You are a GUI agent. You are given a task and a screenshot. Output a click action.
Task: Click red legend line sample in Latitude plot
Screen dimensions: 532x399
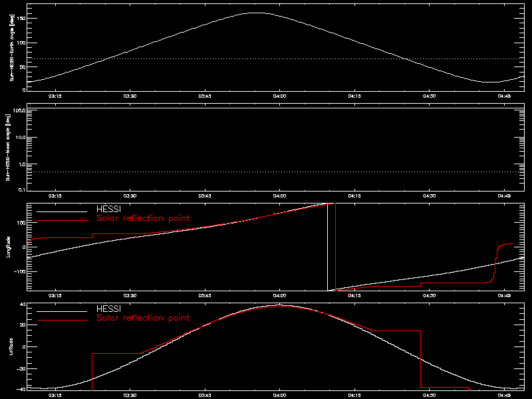point(62,321)
